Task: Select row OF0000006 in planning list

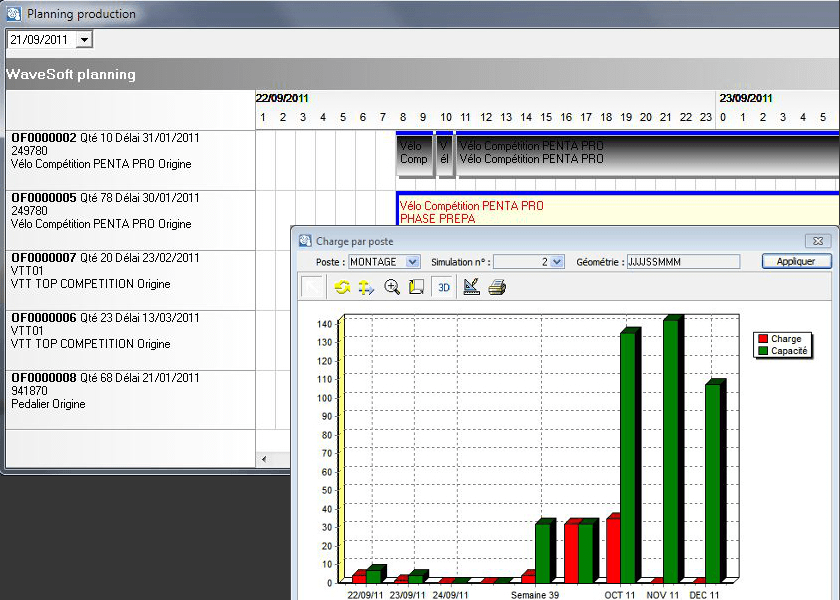Action: pyautogui.click(x=130, y=340)
